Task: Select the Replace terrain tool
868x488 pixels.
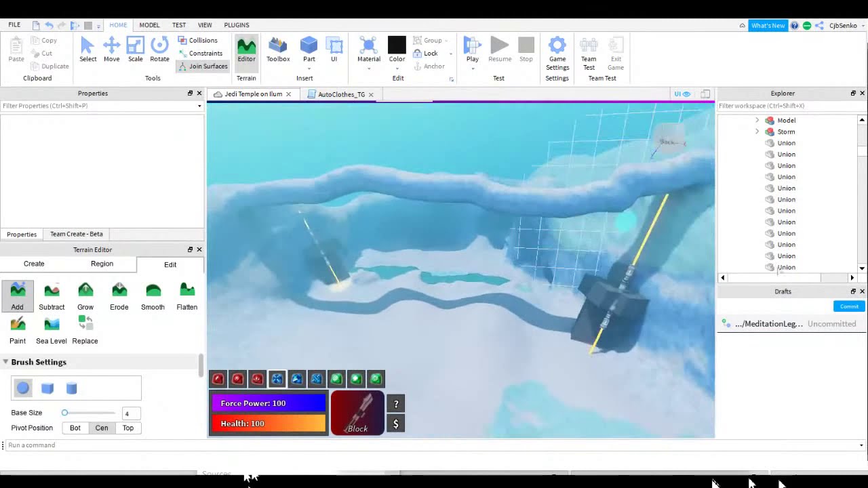Action: pyautogui.click(x=85, y=330)
